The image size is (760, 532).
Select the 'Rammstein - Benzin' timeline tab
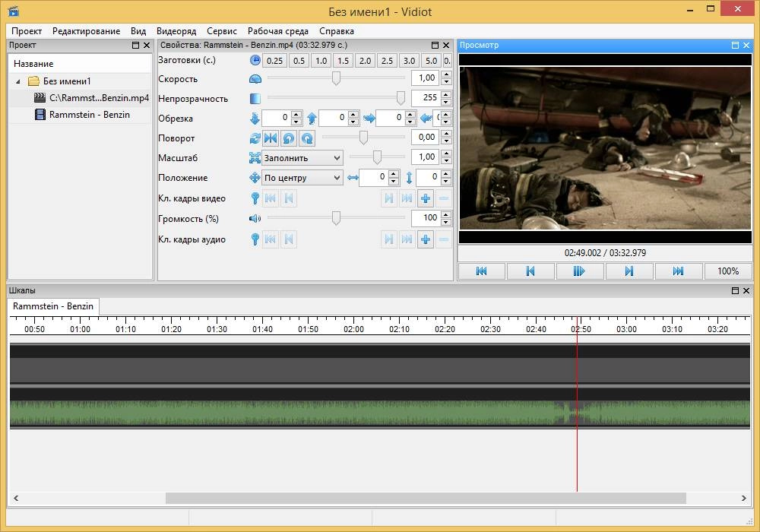53,306
